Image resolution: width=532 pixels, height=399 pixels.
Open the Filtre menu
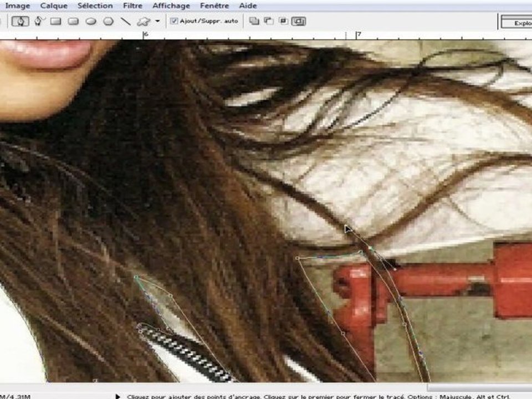[132, 6]
